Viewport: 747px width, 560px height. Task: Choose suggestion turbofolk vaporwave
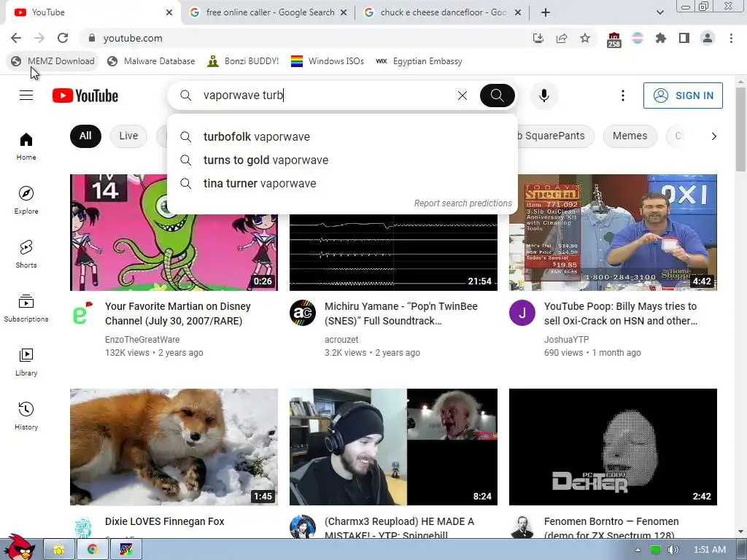click(x=343, y=136)
